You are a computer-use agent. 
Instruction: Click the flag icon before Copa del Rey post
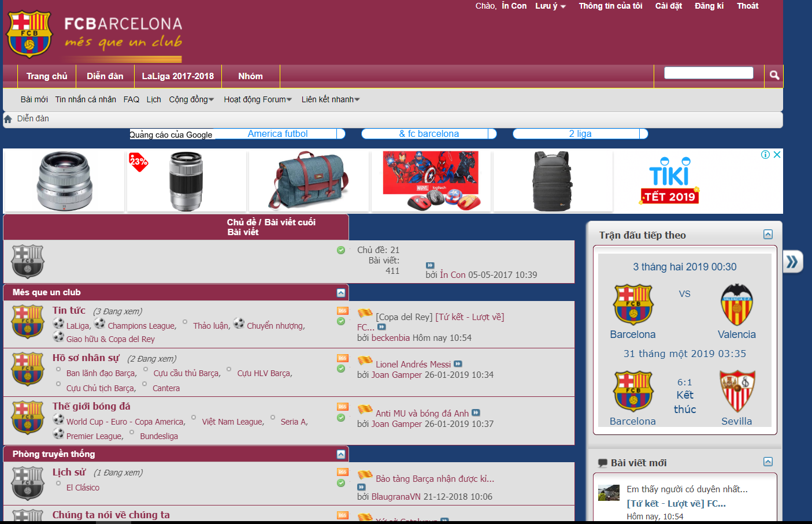coord(365,314)
